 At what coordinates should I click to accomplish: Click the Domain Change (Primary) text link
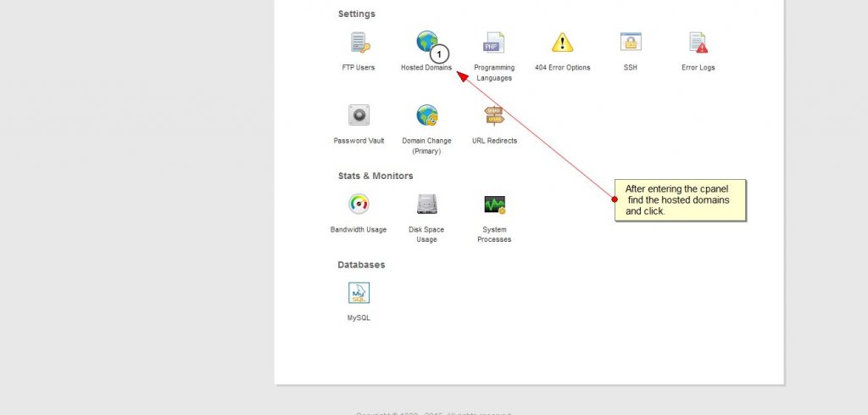tap(426, 146)
